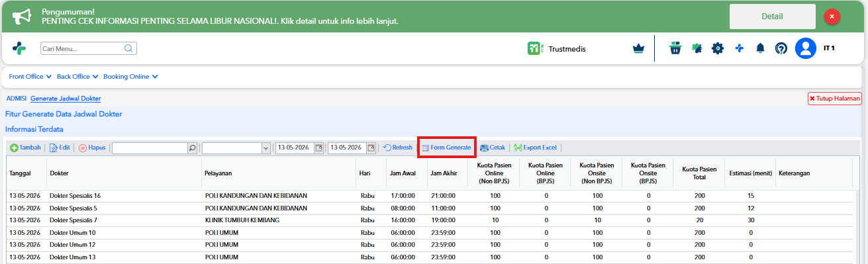Click Tutup Halaman button

coord(834,99)
